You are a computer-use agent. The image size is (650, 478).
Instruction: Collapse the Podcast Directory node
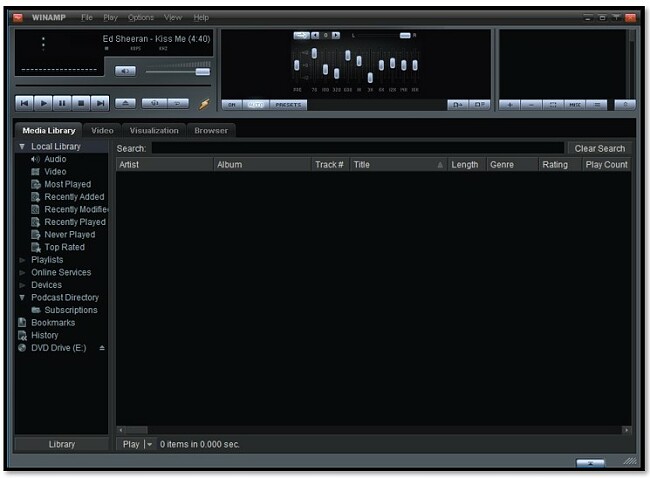[22, 297]
